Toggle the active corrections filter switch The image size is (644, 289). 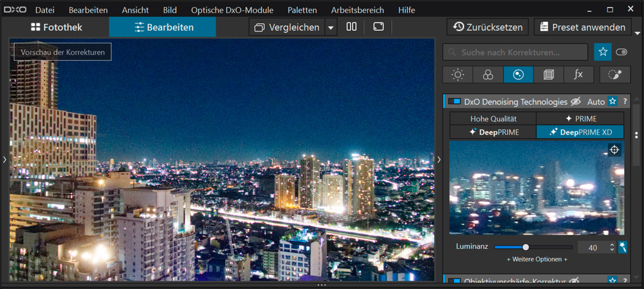(x=622, y=52)
